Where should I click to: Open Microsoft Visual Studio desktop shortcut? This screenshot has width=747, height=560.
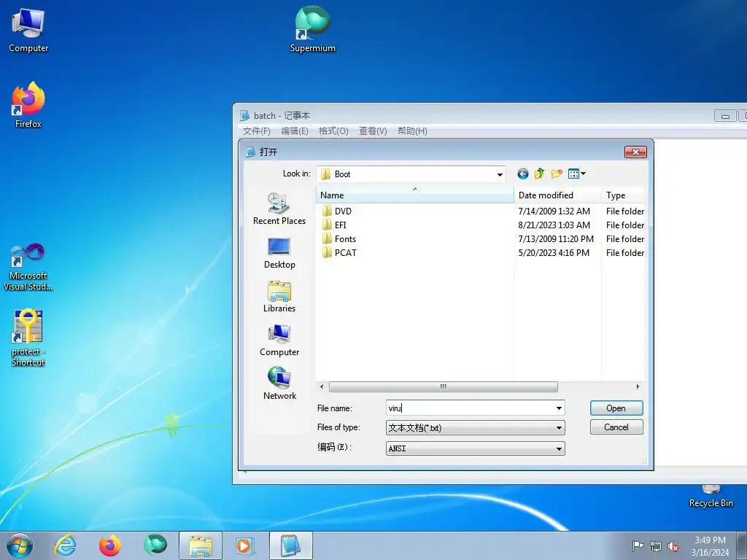(28, 268)
